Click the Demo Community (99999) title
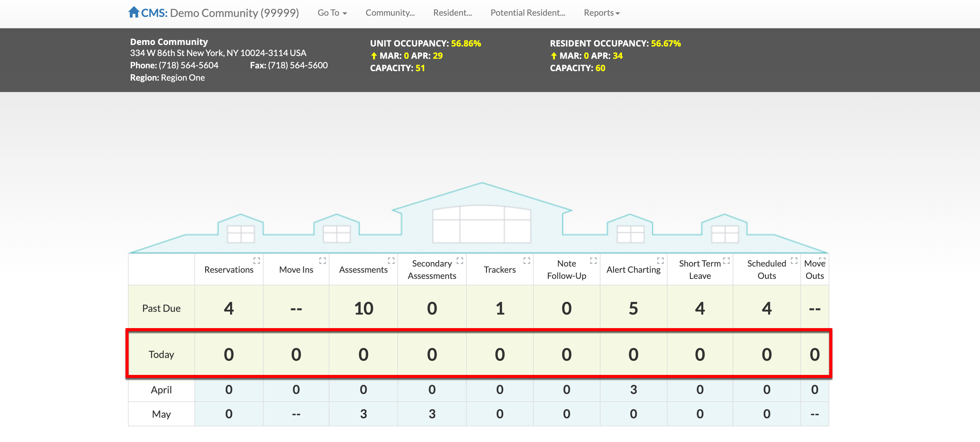Screen dimensions: 980x442 pos(234,13)
